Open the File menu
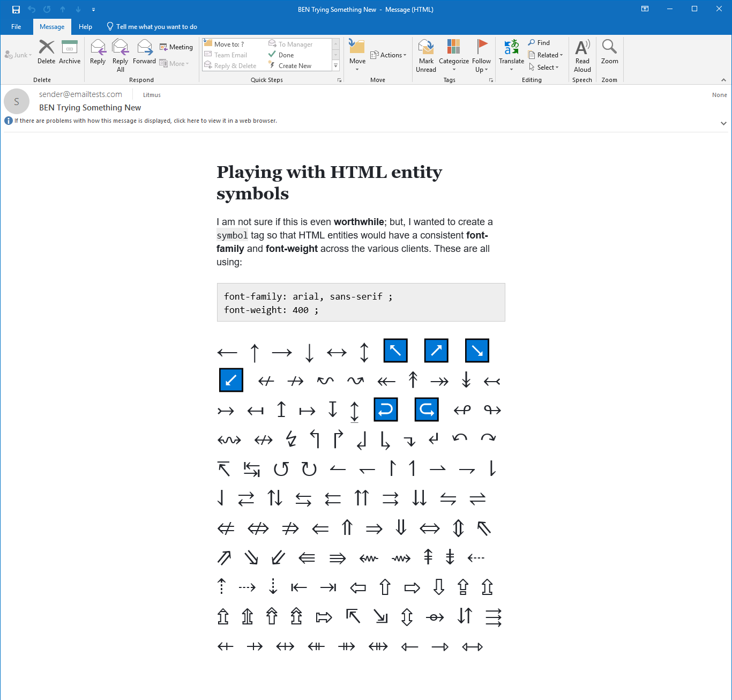Screen dimensions: 732x700 (16, 27)
